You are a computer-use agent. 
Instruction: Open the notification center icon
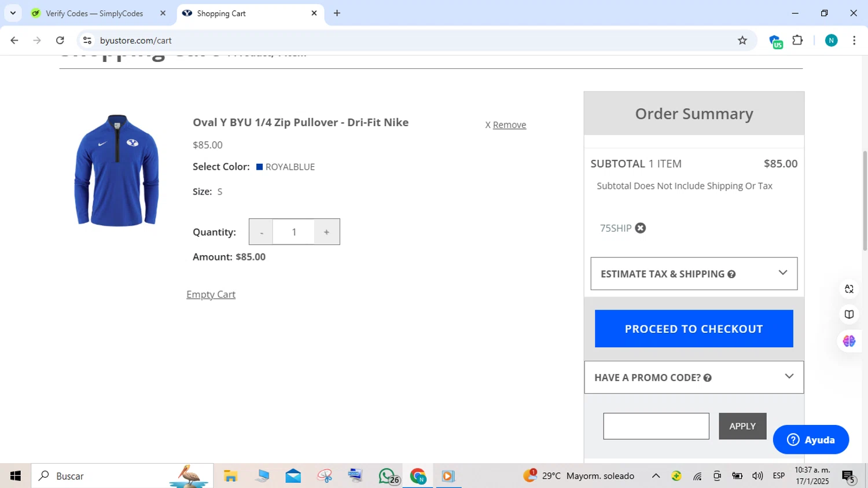point(849,477)
